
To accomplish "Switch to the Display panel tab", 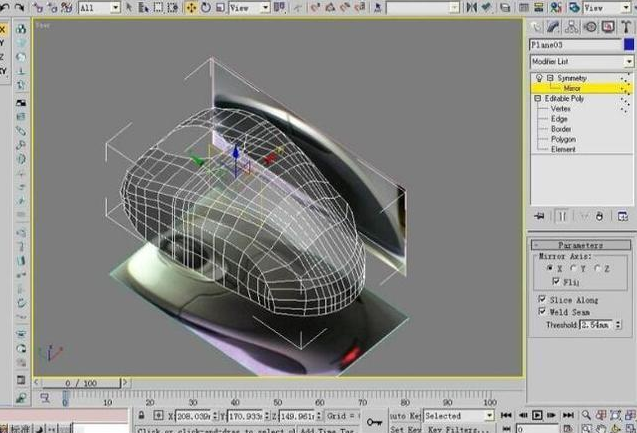I will [608, 27].
